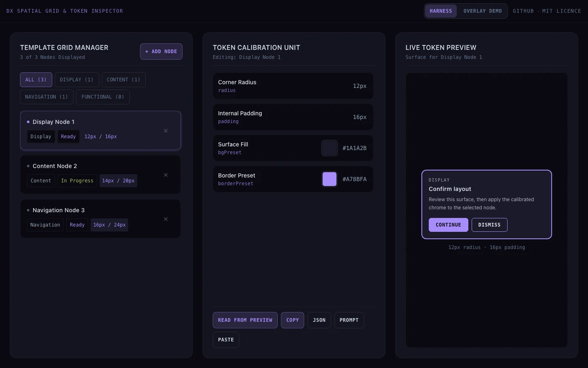
Task: Open the MIT LICENCE link
Action: (561, 11)
